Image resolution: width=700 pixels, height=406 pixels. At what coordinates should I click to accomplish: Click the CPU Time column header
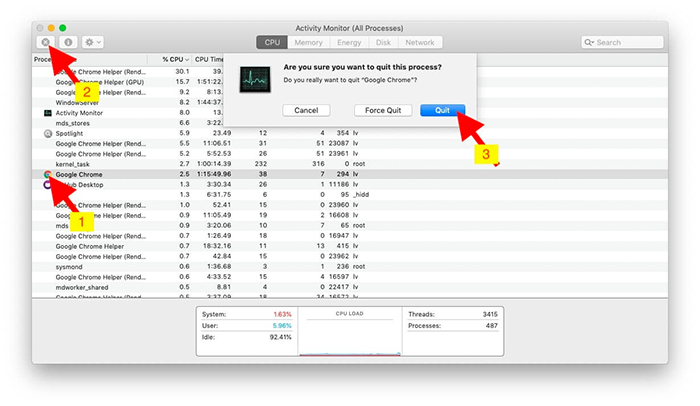click(208, 59)
